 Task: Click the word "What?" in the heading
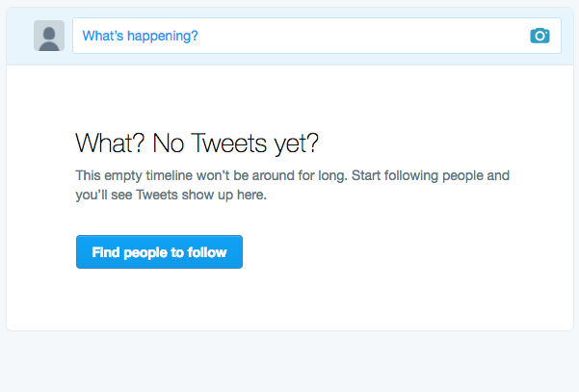pyautogui.click(x=110, y=144)
